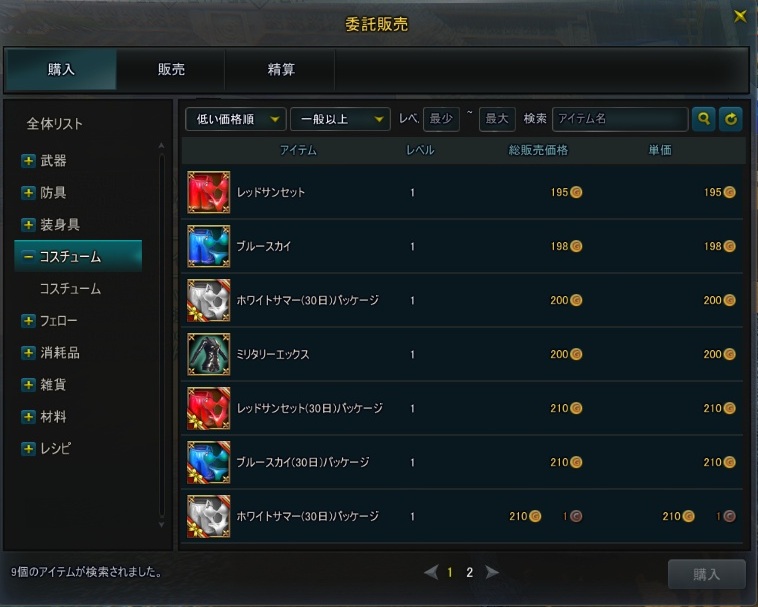
Task: Select the レッドサンセット costume item icon
Action: pyautogui.click(x=208, y=192)
